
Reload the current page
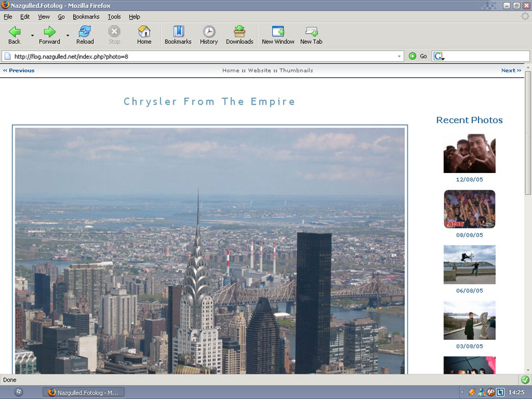84,35
